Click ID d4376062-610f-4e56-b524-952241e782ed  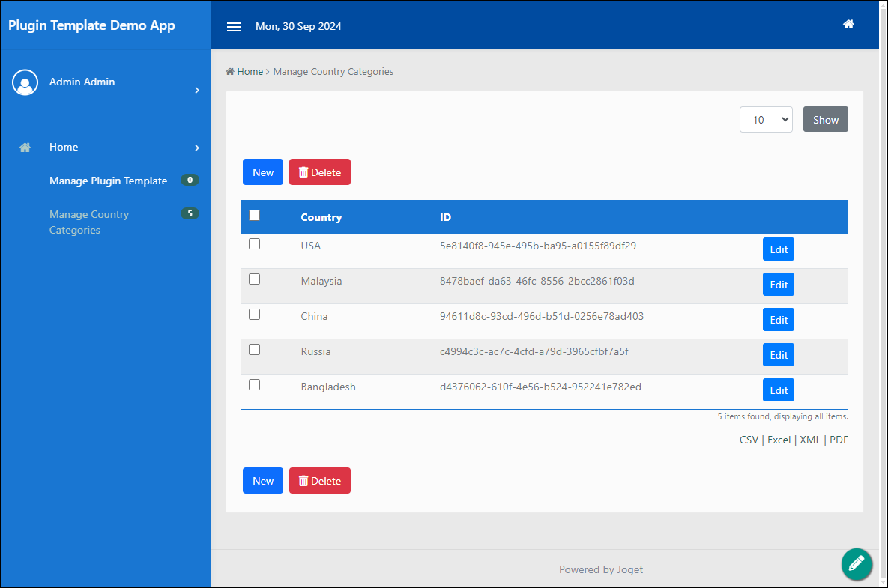540,387
